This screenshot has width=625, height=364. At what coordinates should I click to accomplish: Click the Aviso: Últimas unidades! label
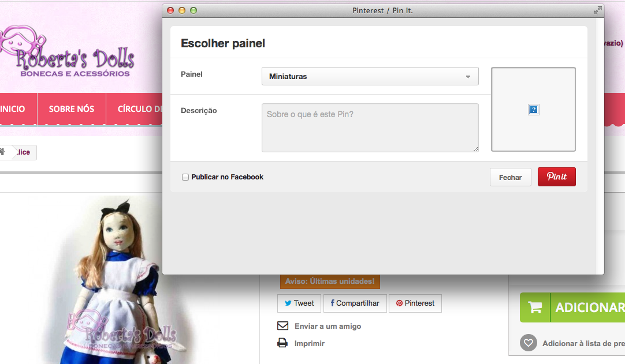(x=330, y=281)
